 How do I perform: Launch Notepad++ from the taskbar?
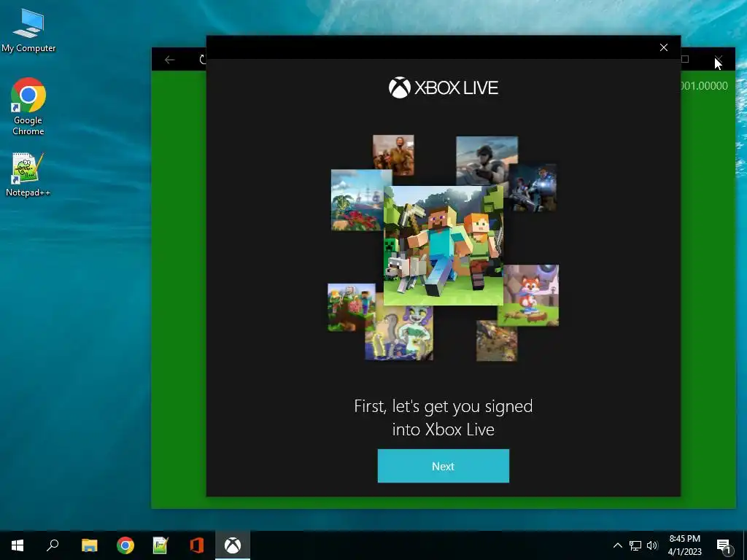[160, 545]
